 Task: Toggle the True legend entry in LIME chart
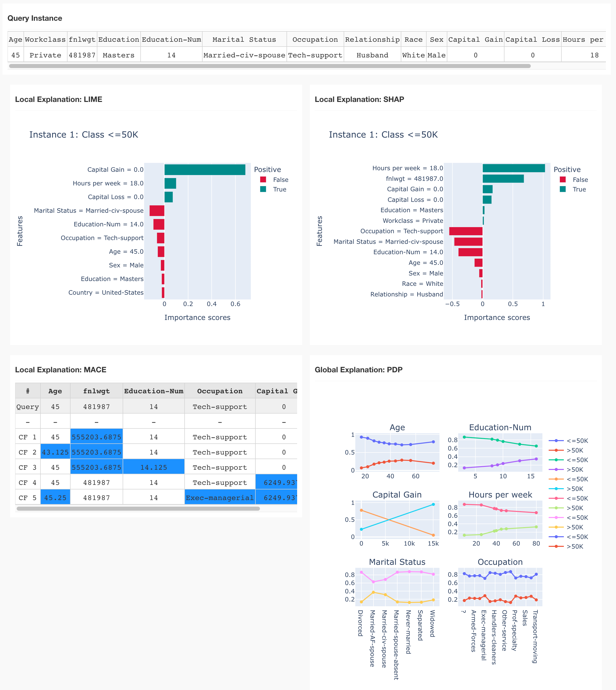(x=273, y=189)
